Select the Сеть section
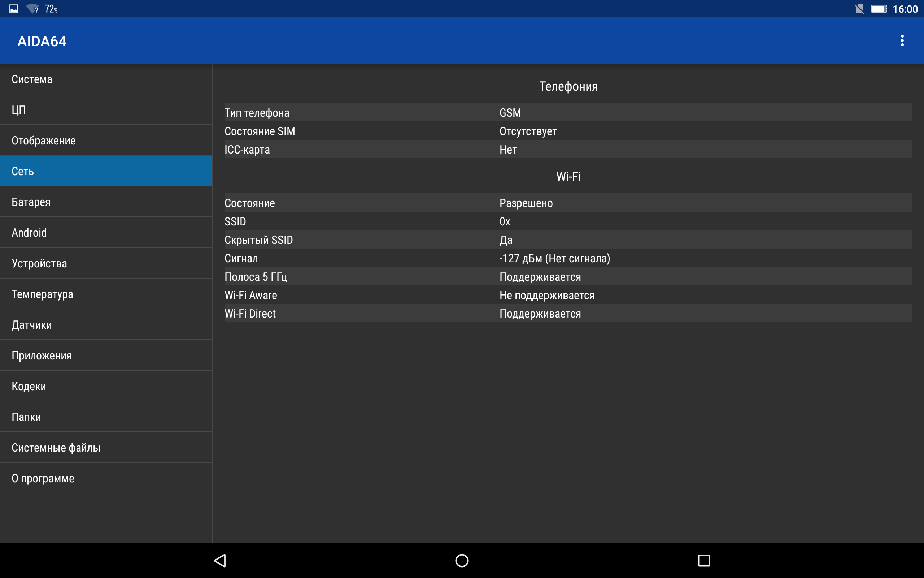 point(106,171)
